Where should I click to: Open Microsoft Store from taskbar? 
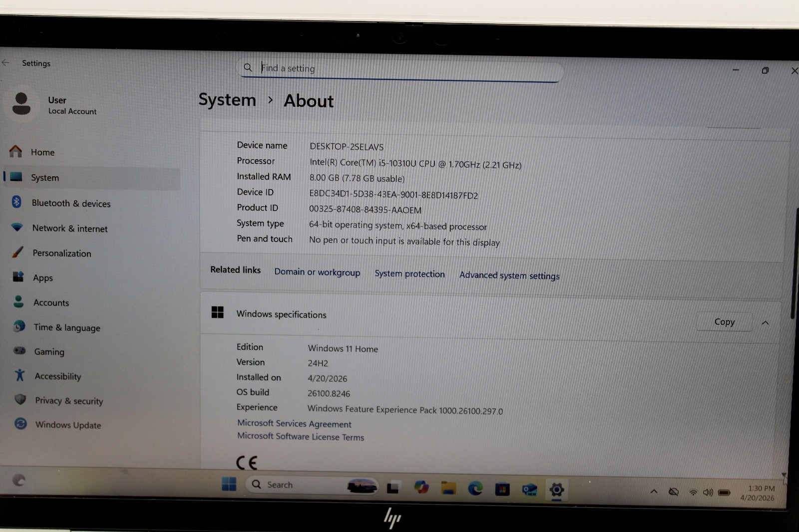[502, 489]
